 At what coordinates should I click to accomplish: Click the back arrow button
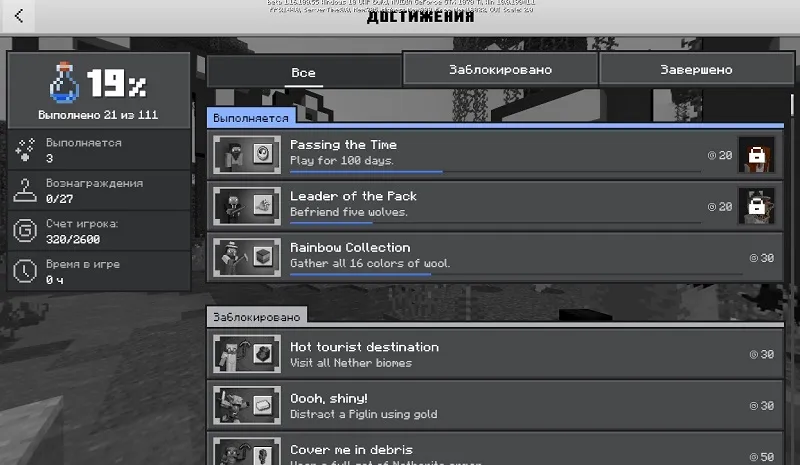[x=19, y=16]
